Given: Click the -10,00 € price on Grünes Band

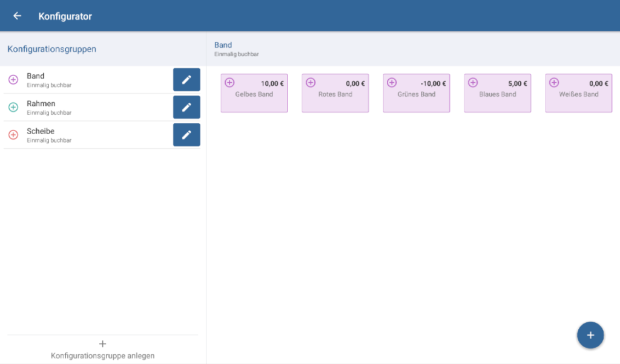Looking at the screenshot, I should [433, 83].
